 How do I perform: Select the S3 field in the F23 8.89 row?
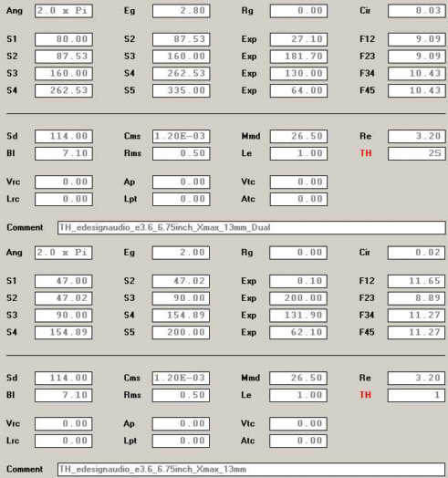coord(181,298)
